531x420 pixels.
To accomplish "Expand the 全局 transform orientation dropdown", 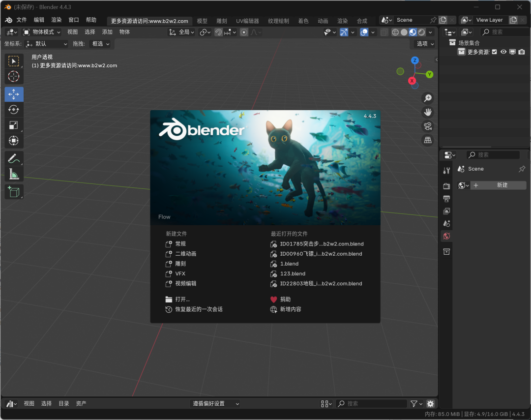I will pyautogui.click(x=182, y=32).
